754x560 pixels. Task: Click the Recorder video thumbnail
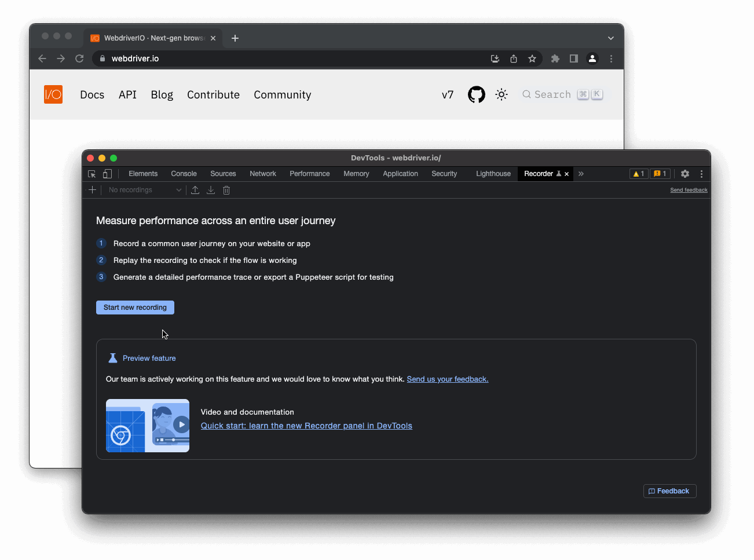148,426
